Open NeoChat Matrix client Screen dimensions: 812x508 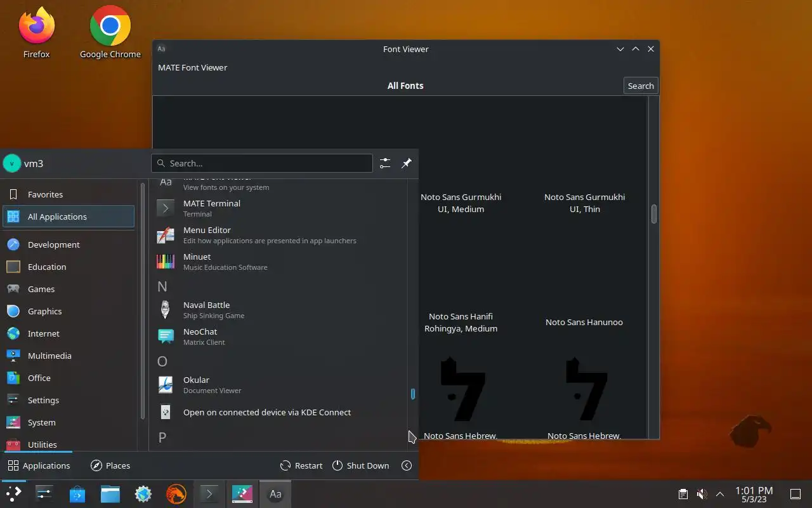[x=279, y=337]
